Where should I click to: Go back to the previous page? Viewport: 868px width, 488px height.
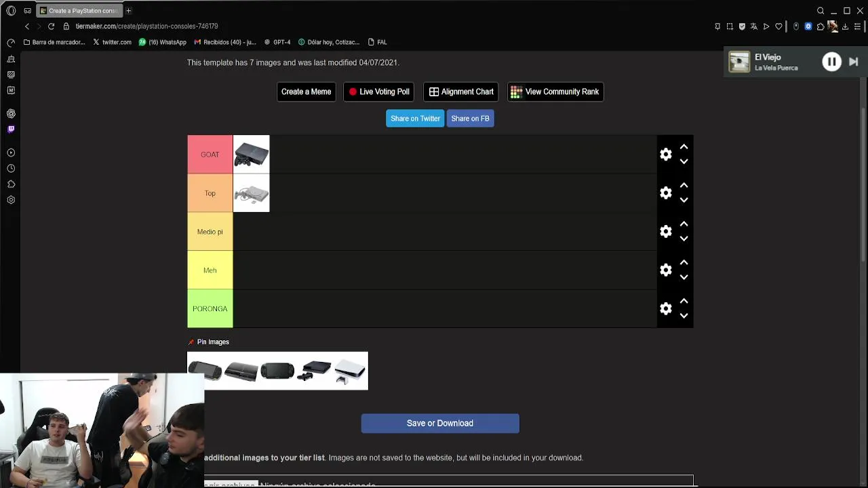click(x=27, y=26)
